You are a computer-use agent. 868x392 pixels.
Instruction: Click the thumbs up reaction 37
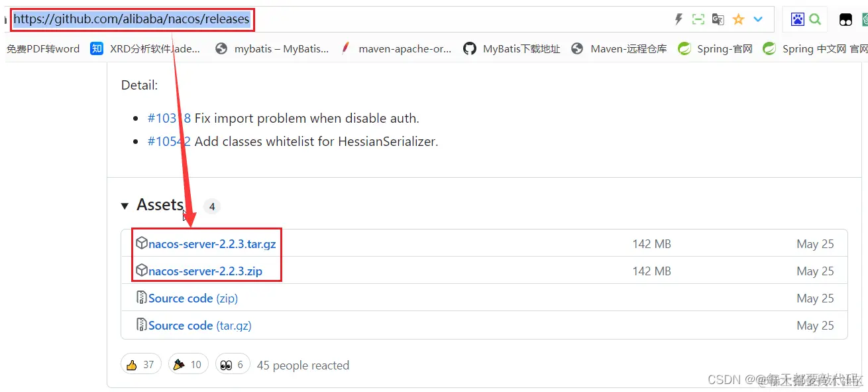140,364
